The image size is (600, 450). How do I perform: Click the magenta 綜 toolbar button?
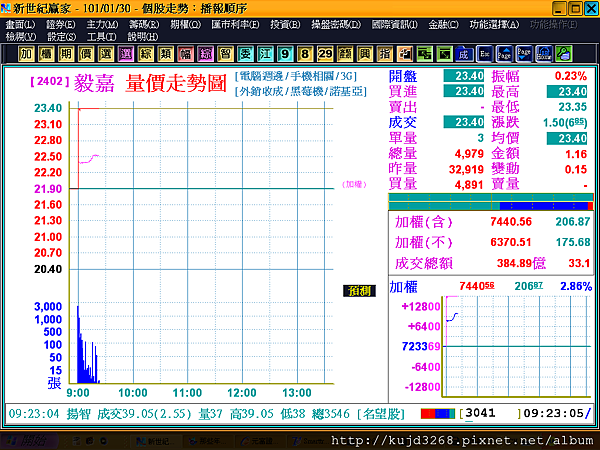coord(205,54)
